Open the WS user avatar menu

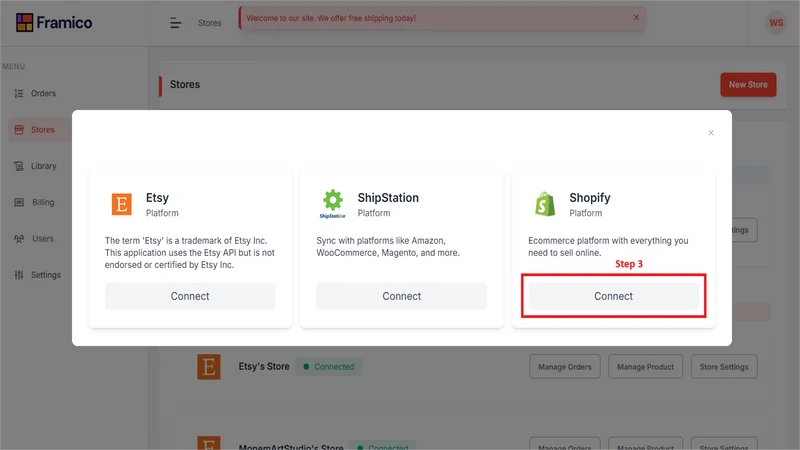tap(776, 23)
